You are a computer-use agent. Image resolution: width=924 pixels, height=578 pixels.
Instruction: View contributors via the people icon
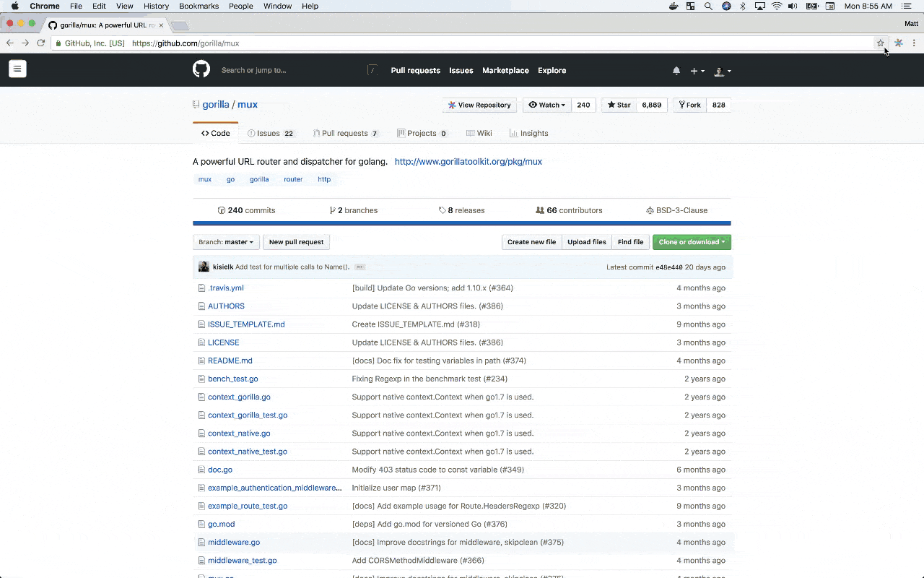tap(541, 210)
